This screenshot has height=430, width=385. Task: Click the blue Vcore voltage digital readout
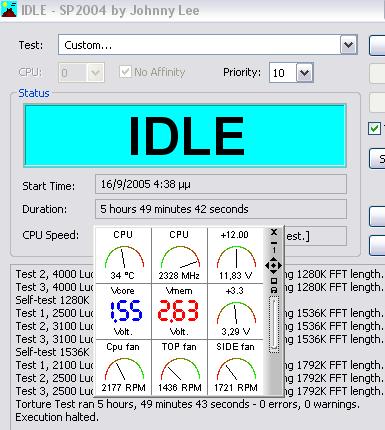pos(126,311)
